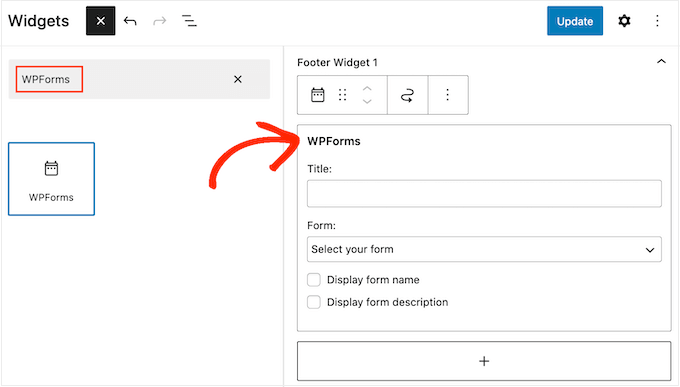Move the WPForms block down
Image resolution: width=680 pixels, height=387 pixels.
[367, 102]
